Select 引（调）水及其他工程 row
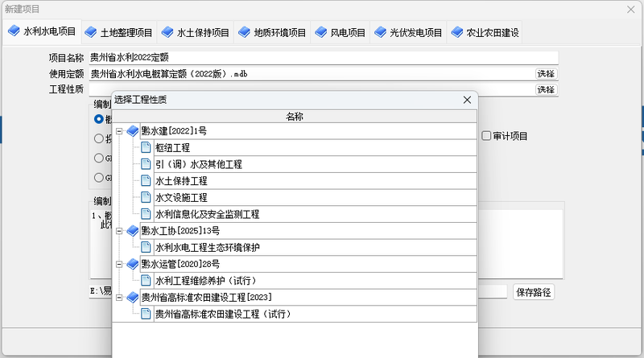Viewport: 644px width, 358px height. click(x=315, y=164)
